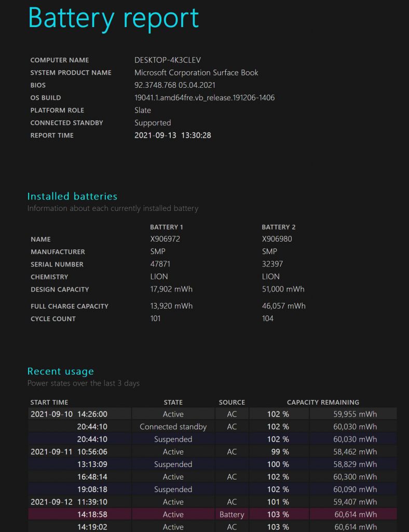Click the Battery source cell in highlighted row
Screen dimensions: 409x532
[x=231, y=514]
